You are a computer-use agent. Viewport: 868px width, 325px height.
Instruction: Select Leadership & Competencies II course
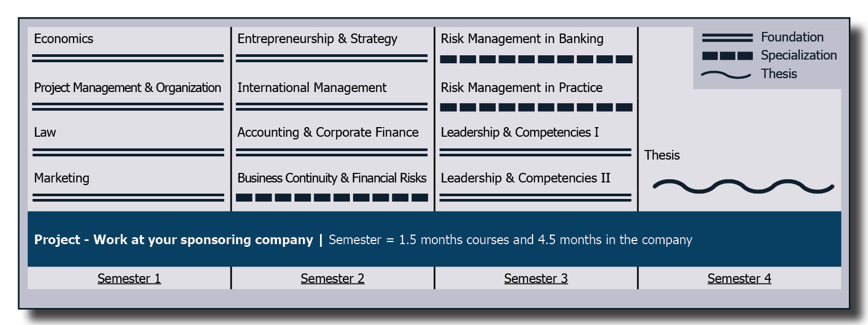pyautogui.click(x=526, y=178)
